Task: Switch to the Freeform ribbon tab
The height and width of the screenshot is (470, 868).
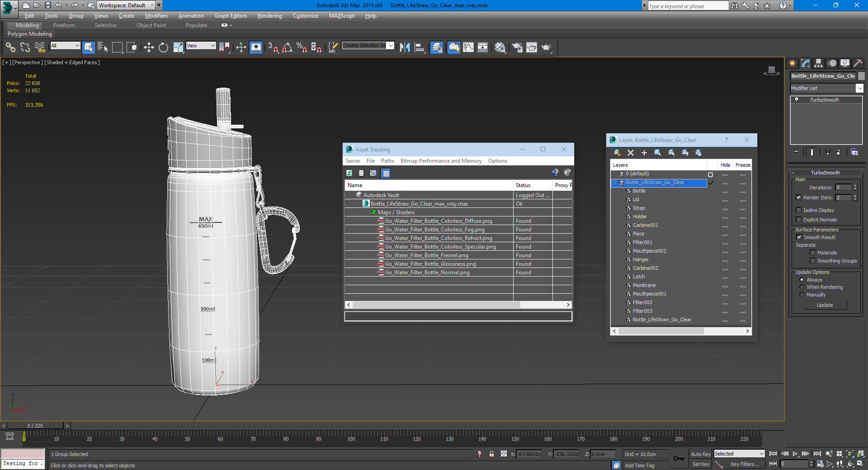Action: [x=64, y=25]
